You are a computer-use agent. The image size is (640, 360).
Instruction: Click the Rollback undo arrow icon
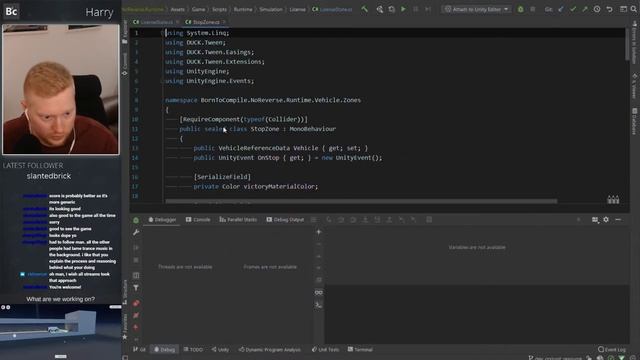609,9
